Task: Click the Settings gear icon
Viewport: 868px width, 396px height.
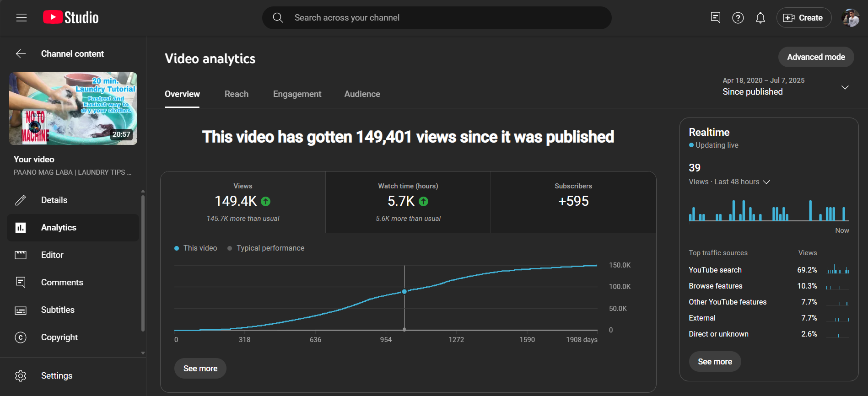Action: (x=21, y=376)
